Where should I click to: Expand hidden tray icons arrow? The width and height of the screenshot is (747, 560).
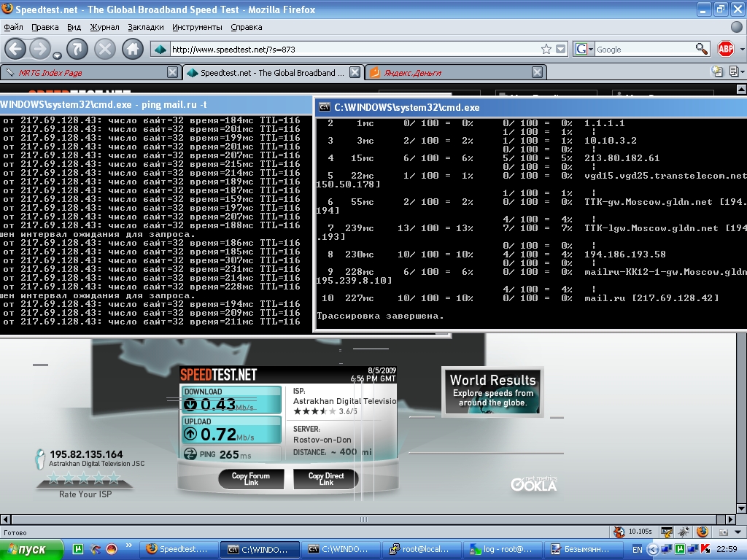[653, 550]
